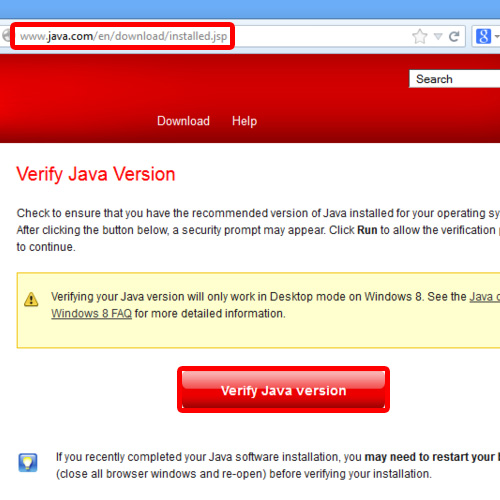Viewport: 500px width, 500px height.
Task: Click the Java site Search box
Action: [x=454, y=79]
